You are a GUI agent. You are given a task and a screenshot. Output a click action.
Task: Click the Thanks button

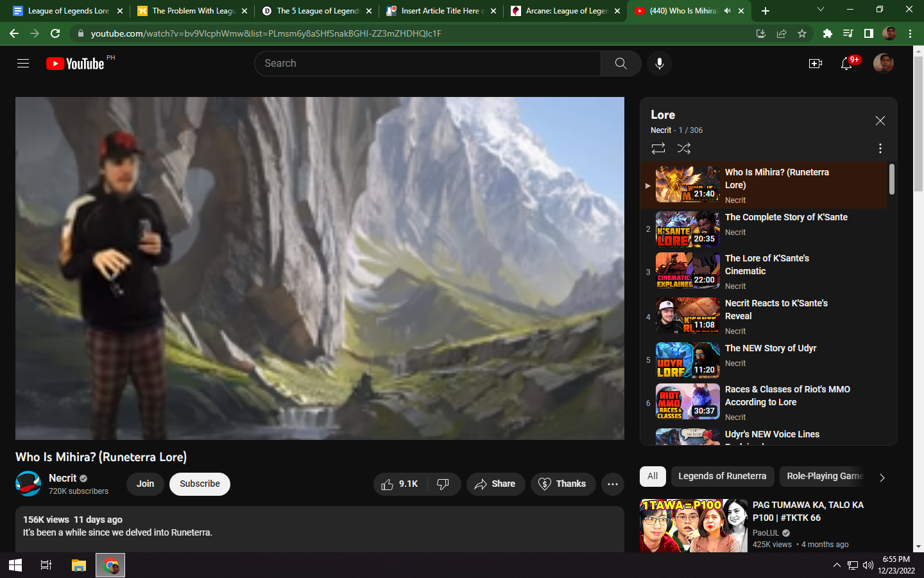coord(563,484)
